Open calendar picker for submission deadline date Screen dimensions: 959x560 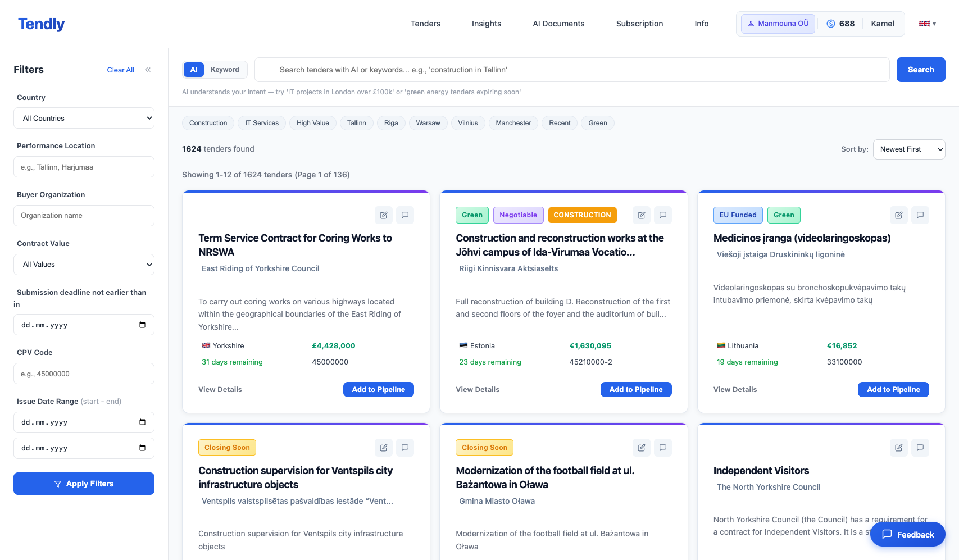pyautogui.click(x=142, y=325)
